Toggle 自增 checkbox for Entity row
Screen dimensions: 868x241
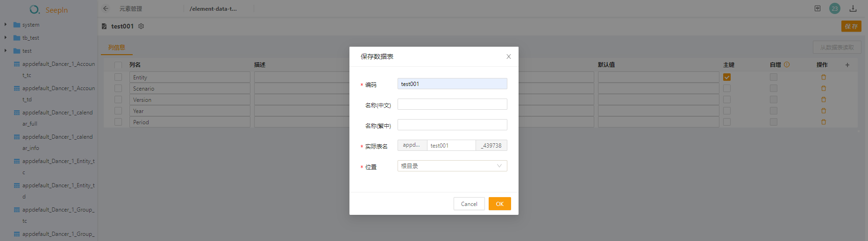(x=774, y=77)
